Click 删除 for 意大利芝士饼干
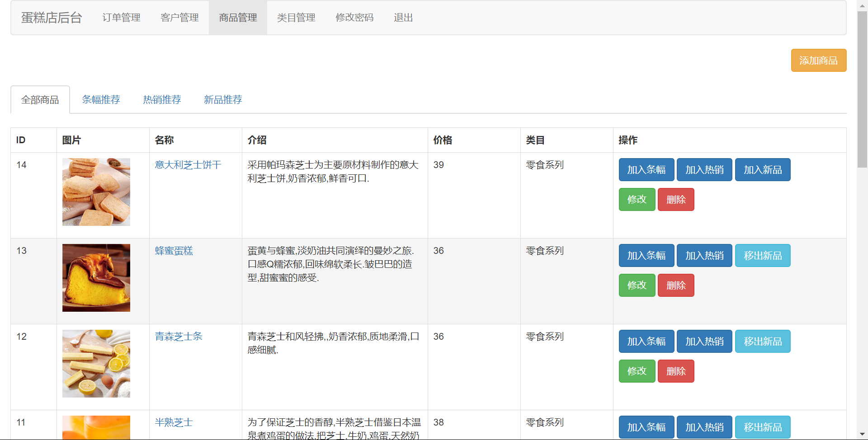868x440 pixels. (676, 200)
